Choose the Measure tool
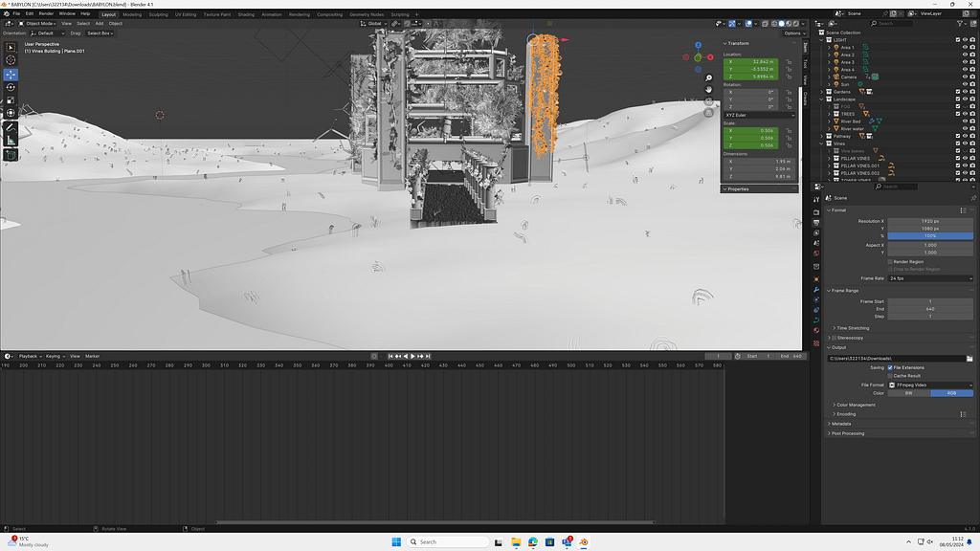 point(11,141)
